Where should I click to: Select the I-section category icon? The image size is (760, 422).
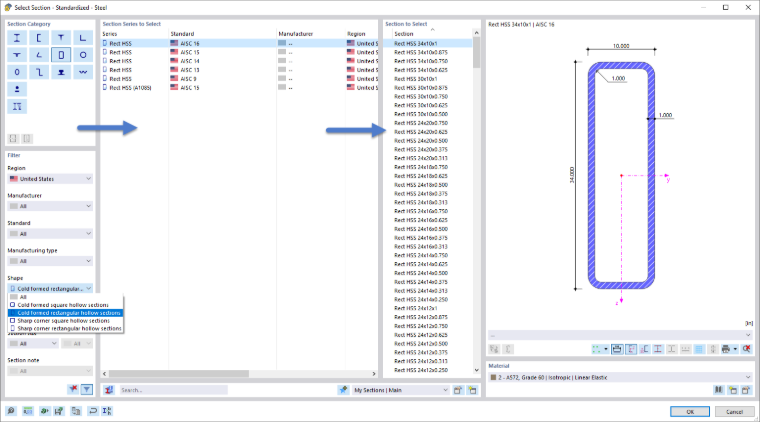coord(17,38)
